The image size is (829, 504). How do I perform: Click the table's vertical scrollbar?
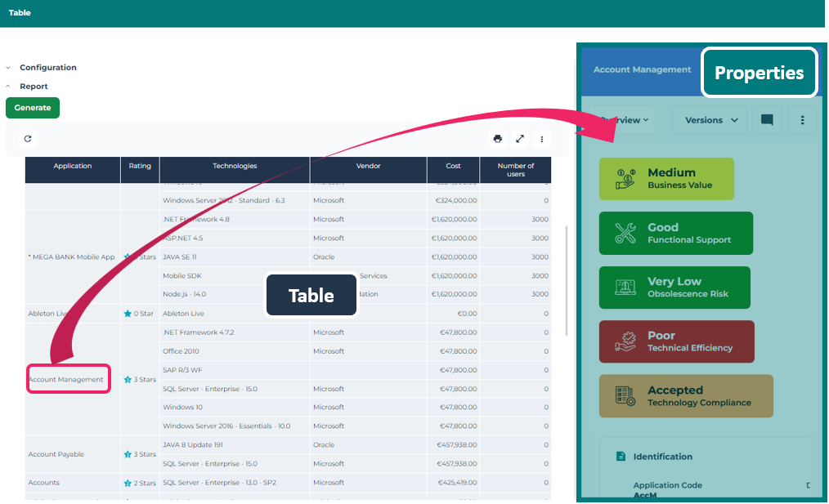(567, 278)
